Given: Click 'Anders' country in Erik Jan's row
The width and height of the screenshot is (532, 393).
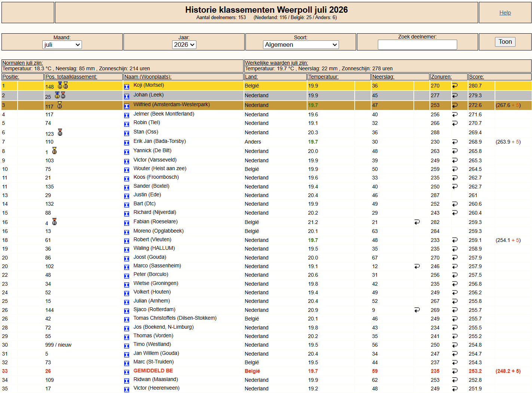Looking at the screenshot, I should pos(253,142).
